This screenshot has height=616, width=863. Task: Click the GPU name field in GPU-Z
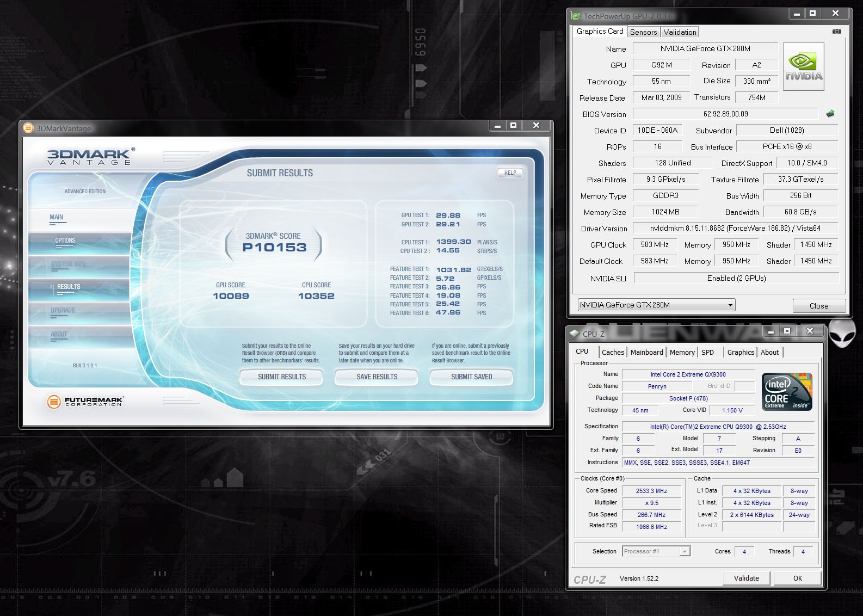coord(705,48)
